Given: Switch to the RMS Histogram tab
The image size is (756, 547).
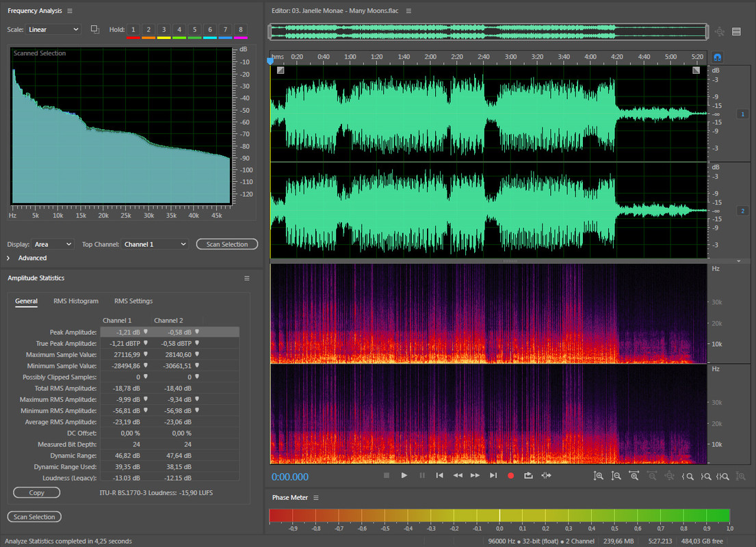Looking at the screenshot, I should [x=76, y=302].
